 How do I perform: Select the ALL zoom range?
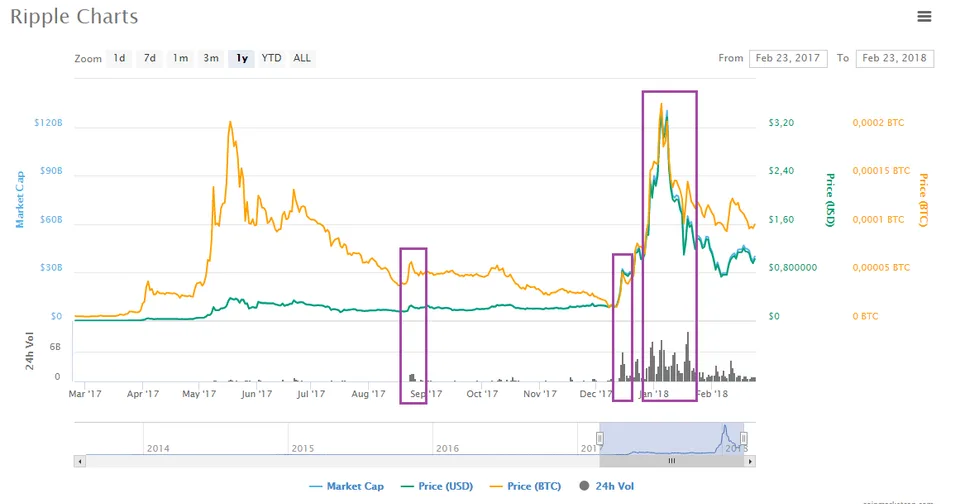tap(302, 58)
